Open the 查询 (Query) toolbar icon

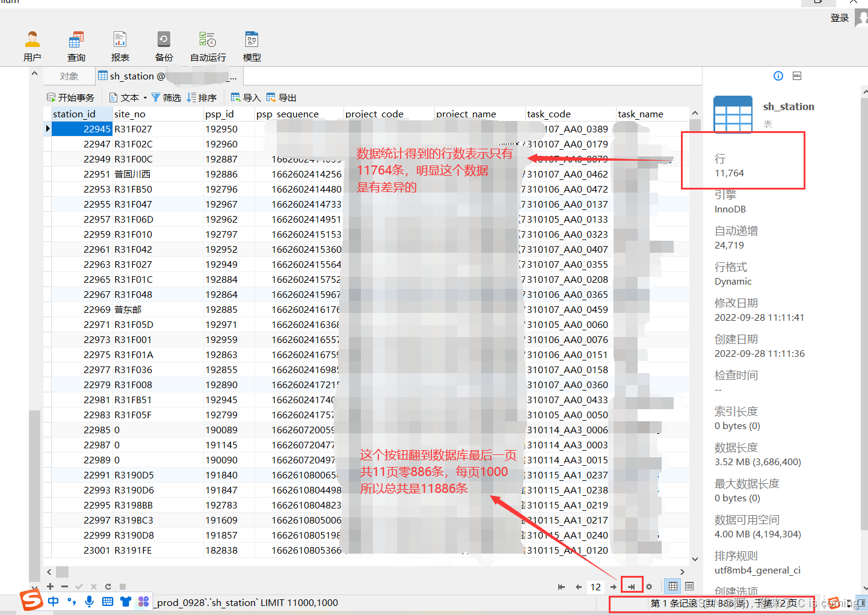[76, 46]
